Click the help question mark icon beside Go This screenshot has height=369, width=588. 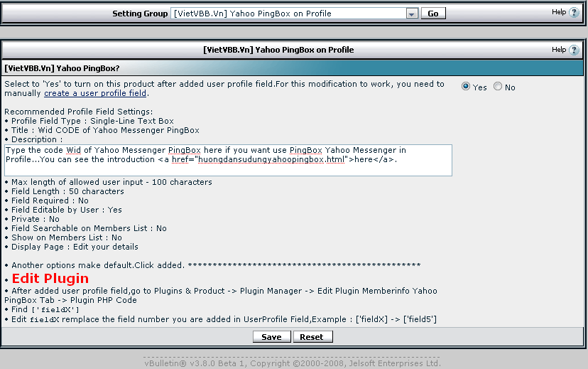pyautogui.click(x=574, y=13)
